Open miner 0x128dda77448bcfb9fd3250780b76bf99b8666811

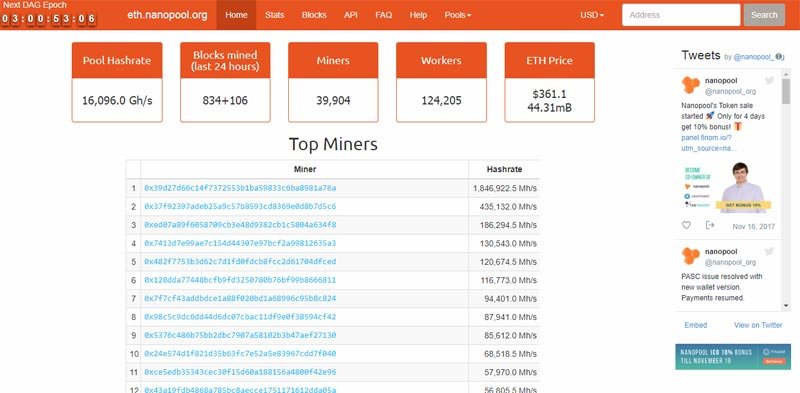(240, 280)
